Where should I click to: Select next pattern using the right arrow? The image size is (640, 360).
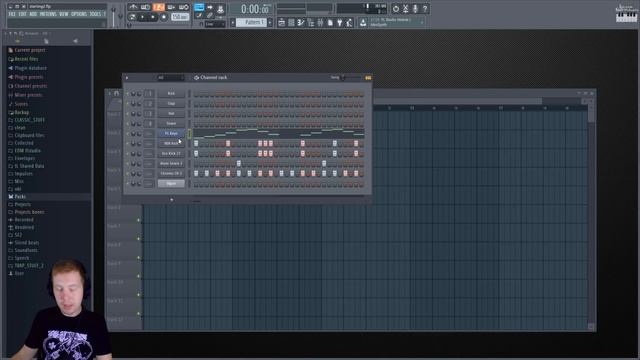[x=270, y=22]
